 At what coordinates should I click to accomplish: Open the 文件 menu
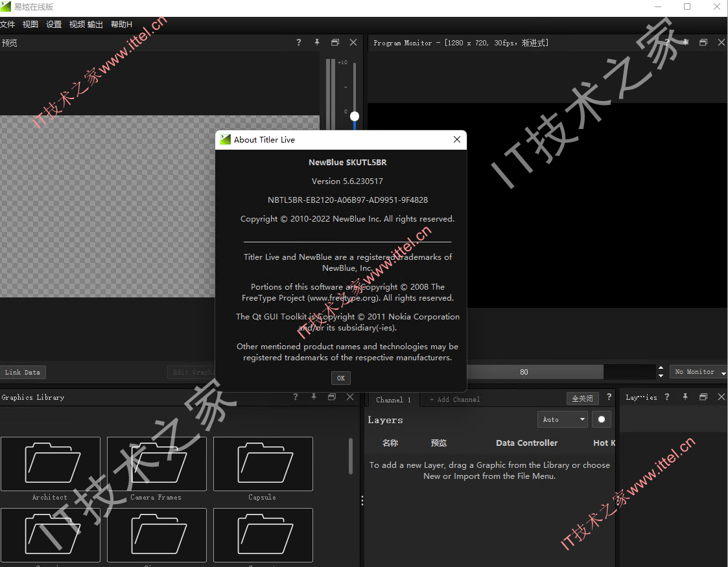(x=7, y=25)
